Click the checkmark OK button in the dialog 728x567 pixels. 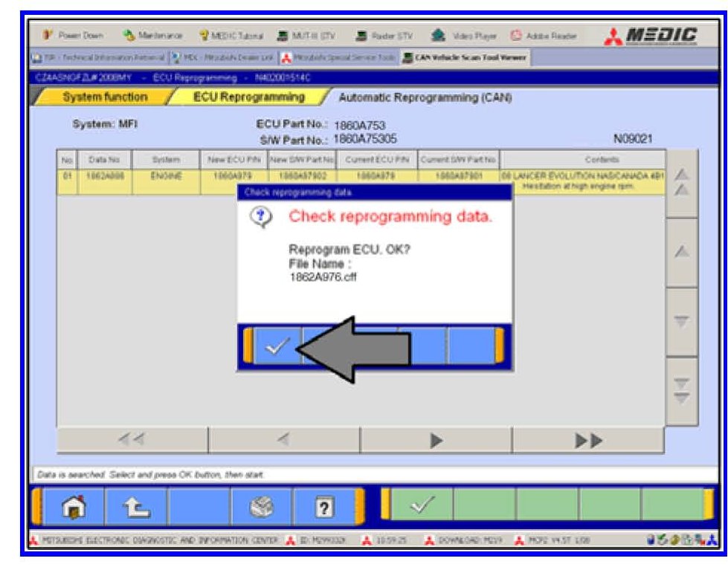277,346
